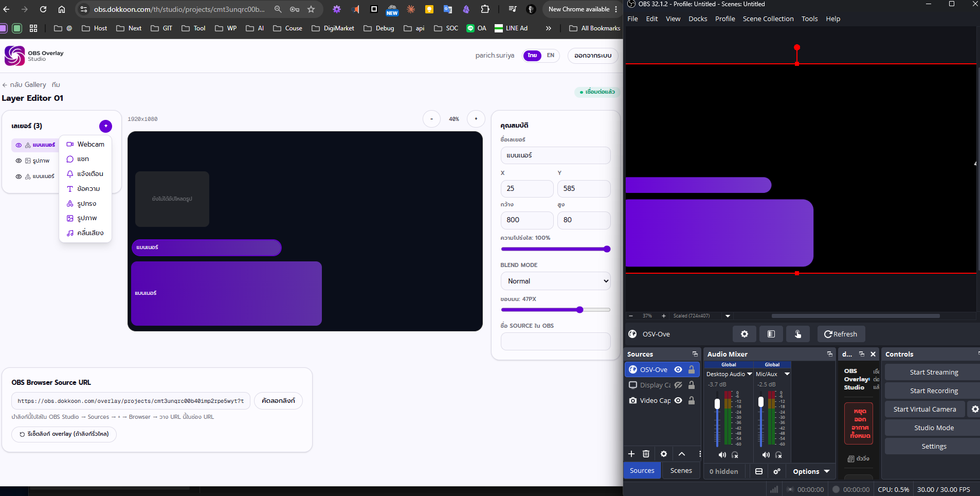This screenshot has width=980, height=496.
Task: Choose Webcam layer type from menu
Action: [x=85, y=144]
